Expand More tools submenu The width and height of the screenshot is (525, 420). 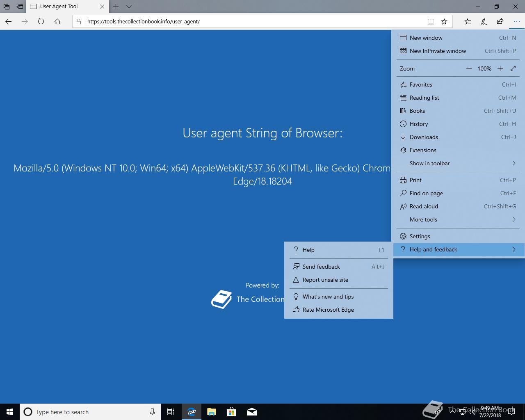[458, 219]
